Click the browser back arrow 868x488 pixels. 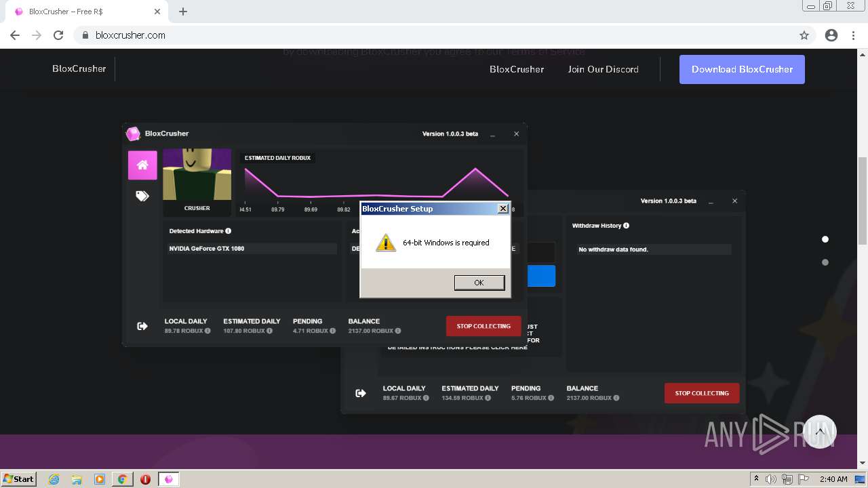pos(15,35)
